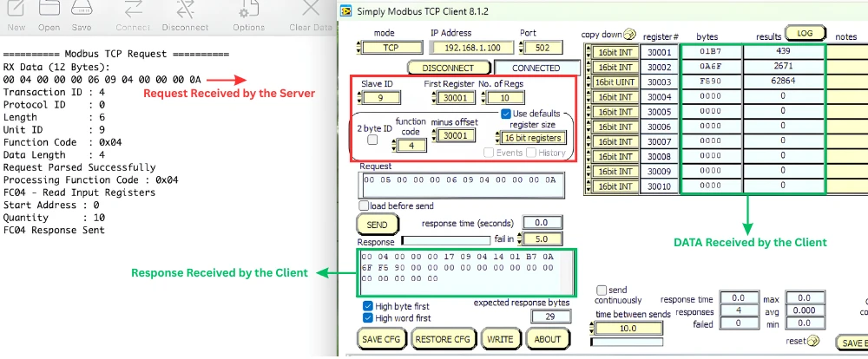Click the LOG button
The image size is (868, 359).
click(x=805, y=34)
